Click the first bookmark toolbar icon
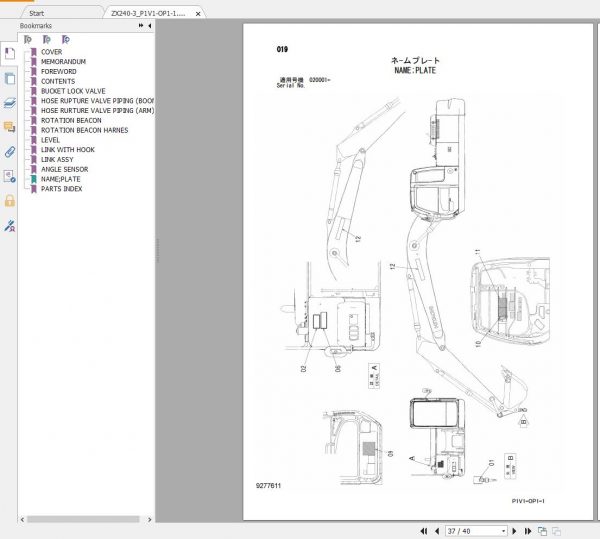Screen dimensions: 600x539 click(x=28, y=39)
